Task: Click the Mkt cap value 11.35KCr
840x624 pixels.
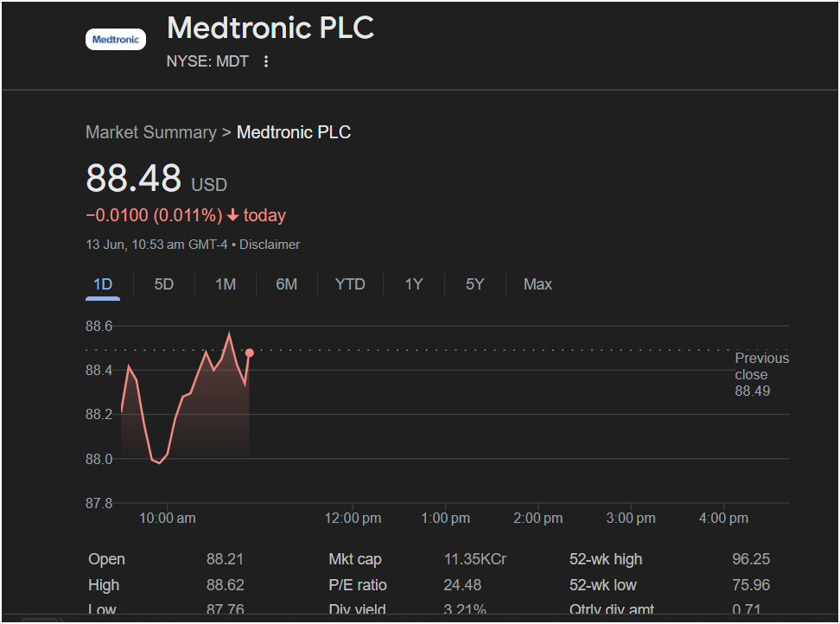Action: click(x=474, y=559)
